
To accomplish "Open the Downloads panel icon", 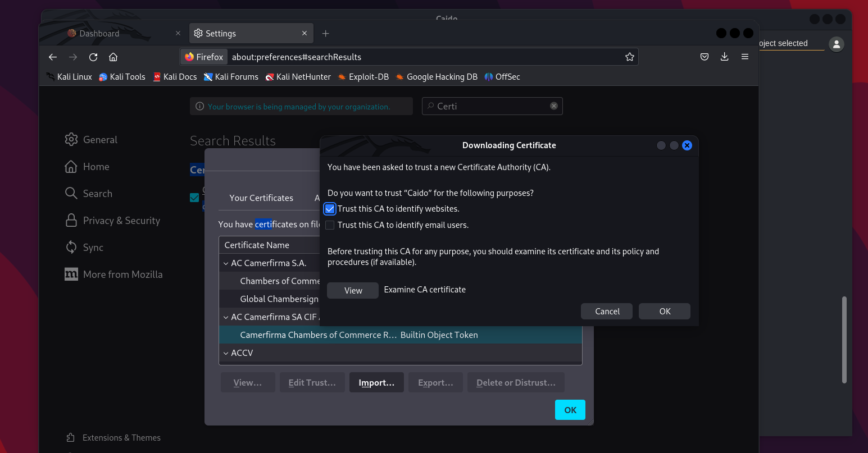I will tap(725, 57).
